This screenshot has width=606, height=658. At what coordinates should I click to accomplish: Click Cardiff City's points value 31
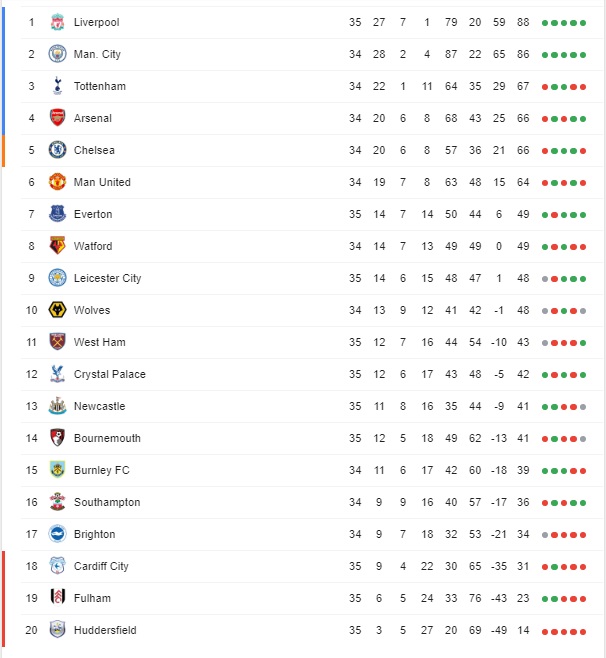[523, 566]
